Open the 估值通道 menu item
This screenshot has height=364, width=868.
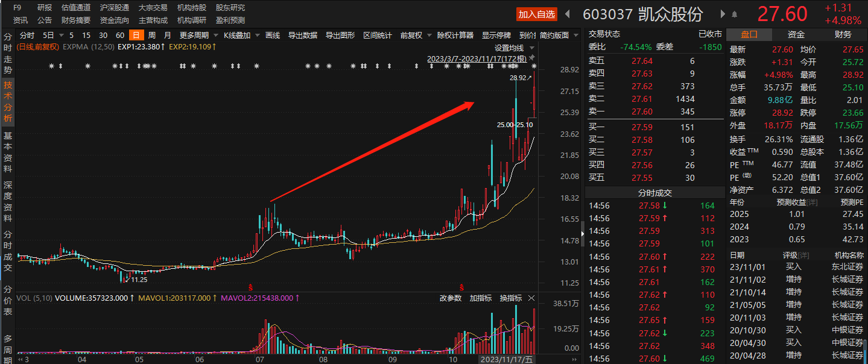coord(76,8)
